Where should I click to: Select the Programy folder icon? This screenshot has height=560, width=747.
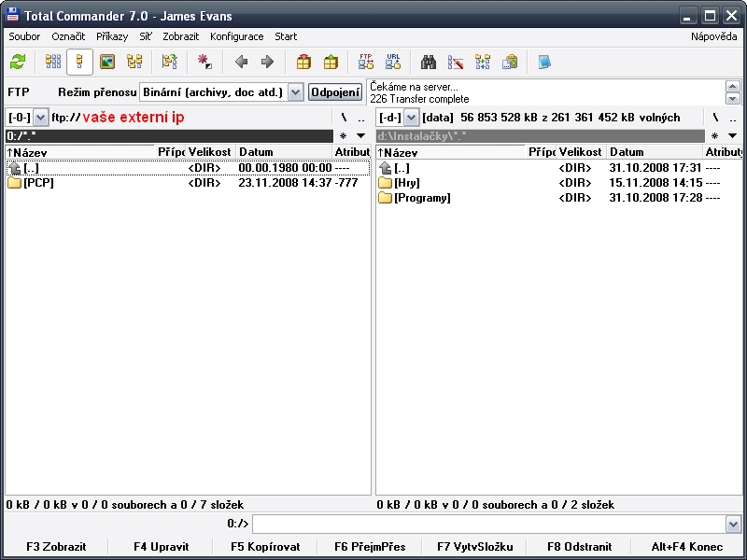click(x=385, y=198)
